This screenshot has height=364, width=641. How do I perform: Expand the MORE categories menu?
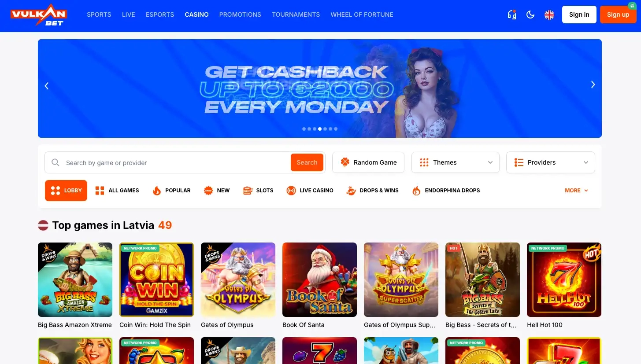point(576,191)
